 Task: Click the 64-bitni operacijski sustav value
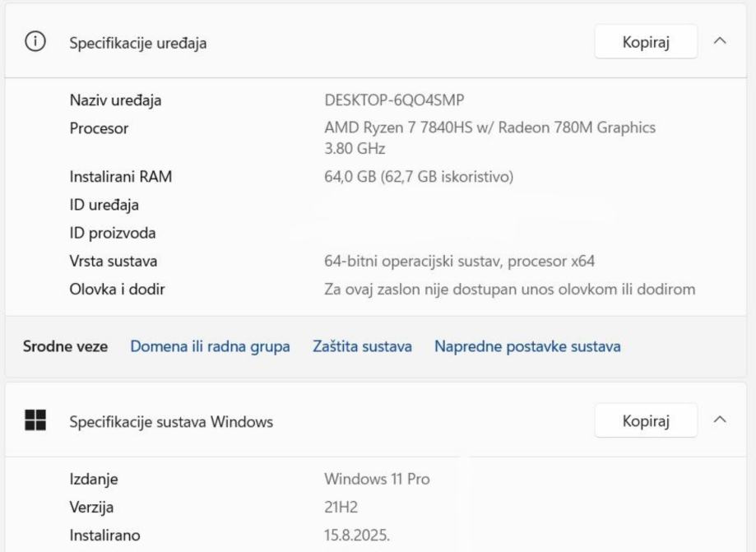tap(459, 262)
